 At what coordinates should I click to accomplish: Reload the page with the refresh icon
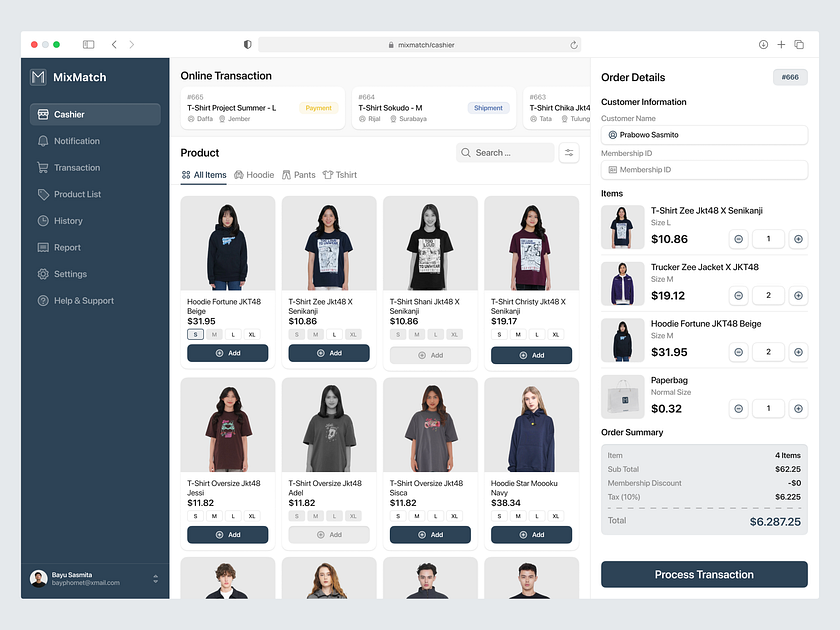[574, 45]
